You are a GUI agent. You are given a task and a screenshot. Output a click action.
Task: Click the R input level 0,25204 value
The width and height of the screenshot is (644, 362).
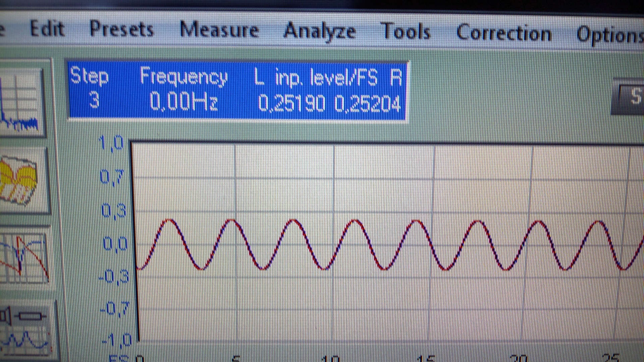click(367, 104)
